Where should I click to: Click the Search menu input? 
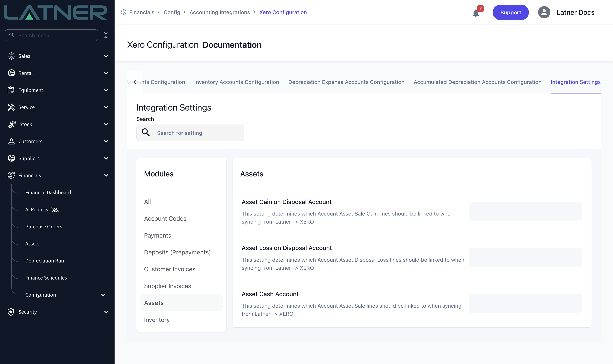click(51, 35)
